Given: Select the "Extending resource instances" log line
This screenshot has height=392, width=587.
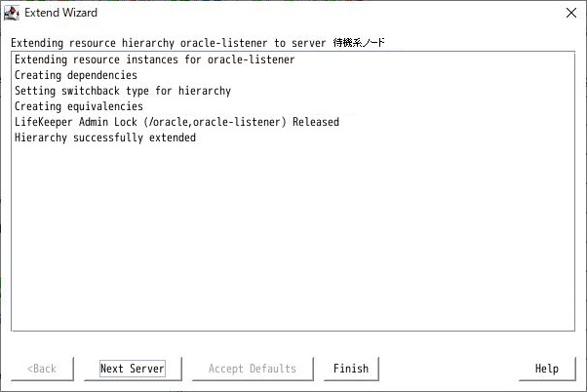Looking at the screenshot, I should pyautogui.click(x=155, y=59).
